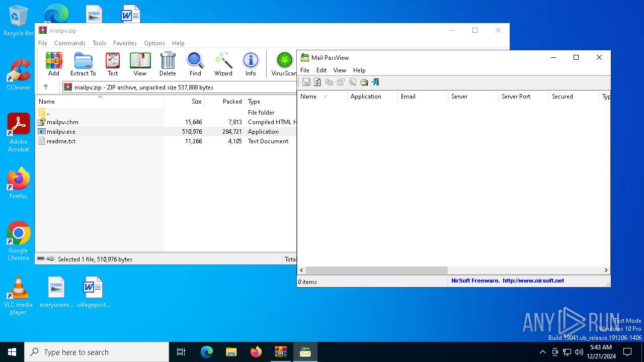Refresh the Mail PassView list

click(317, 82)
